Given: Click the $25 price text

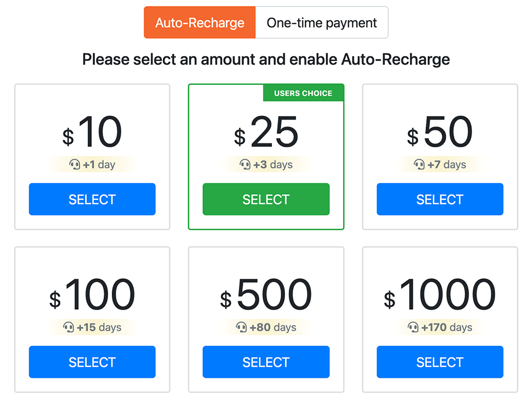Looking at the screenshot, I should [266, 132].
